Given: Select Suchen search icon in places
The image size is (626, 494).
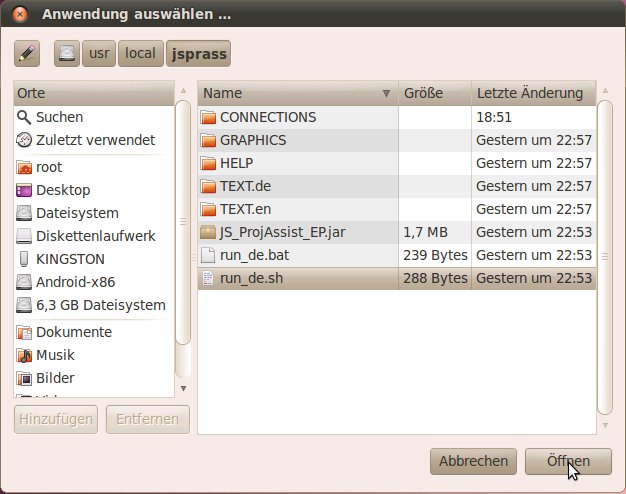Looking at the screenshot, I should [25, 117].
